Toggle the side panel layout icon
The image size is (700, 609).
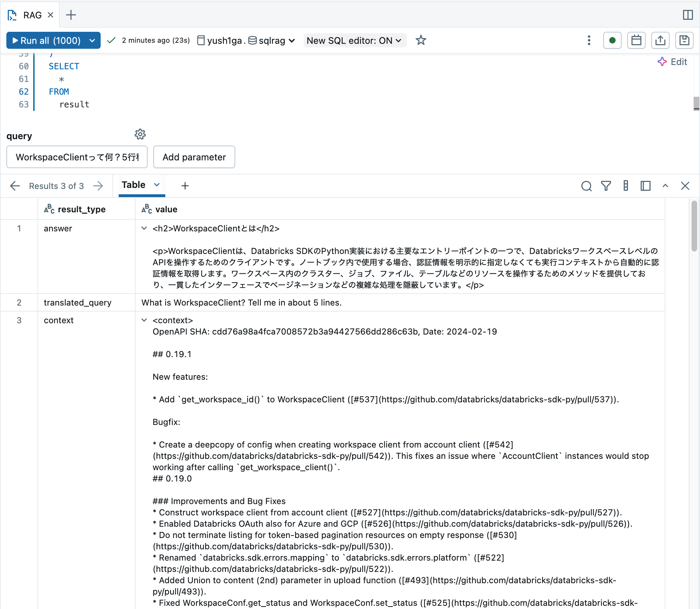pyautogui.click(x=688, y=15)
